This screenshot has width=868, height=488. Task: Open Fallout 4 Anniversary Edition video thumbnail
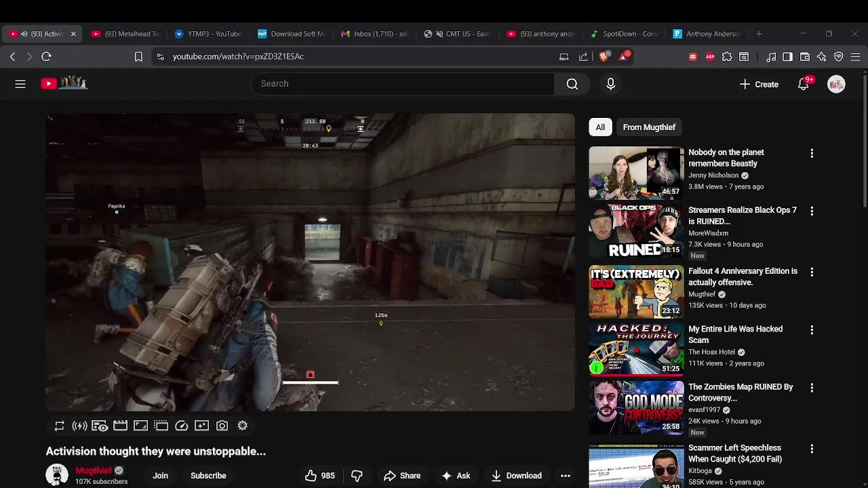[636, 291]
